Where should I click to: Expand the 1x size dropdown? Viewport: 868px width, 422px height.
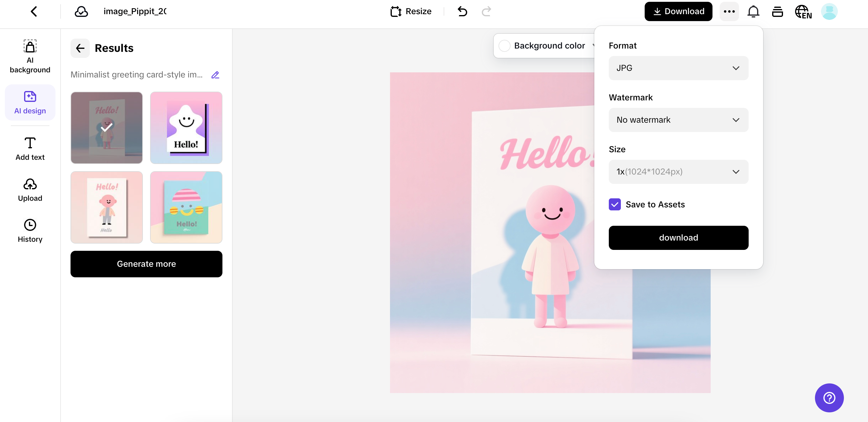click(678, 172)
